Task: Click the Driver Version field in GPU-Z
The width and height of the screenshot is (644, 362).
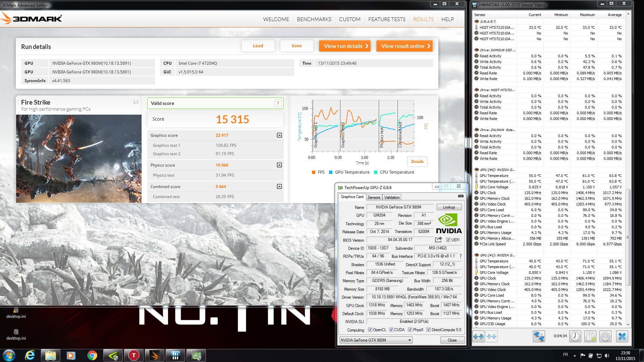Action: click(414, 297)
